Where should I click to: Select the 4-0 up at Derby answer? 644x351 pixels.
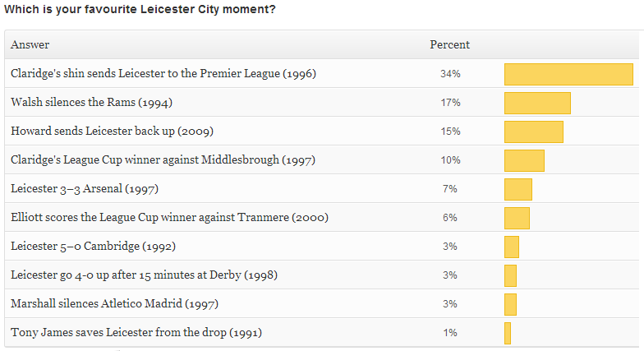[x=145, y=275]
